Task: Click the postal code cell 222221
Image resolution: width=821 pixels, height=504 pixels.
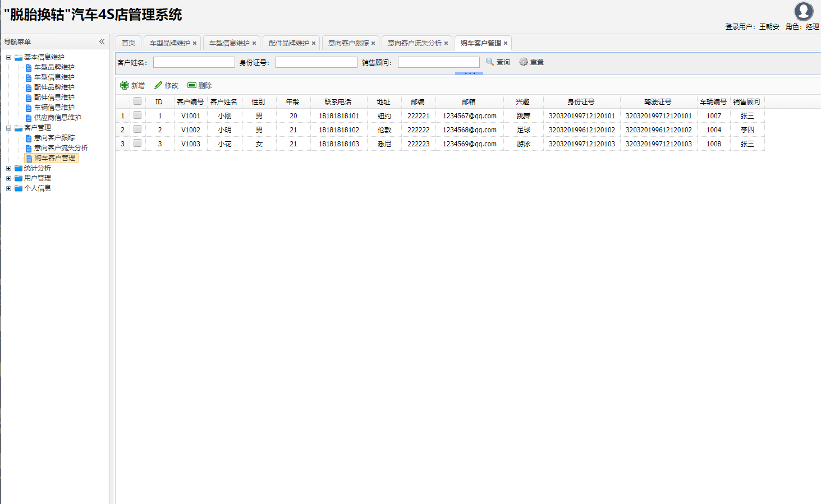Action: point(419,116)
